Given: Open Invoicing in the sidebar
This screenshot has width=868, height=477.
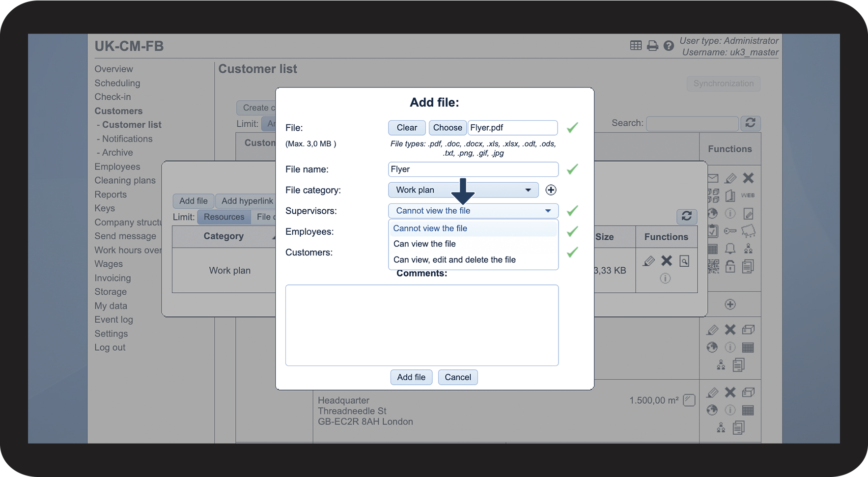Looking at the screenshot, I should 112,278.
